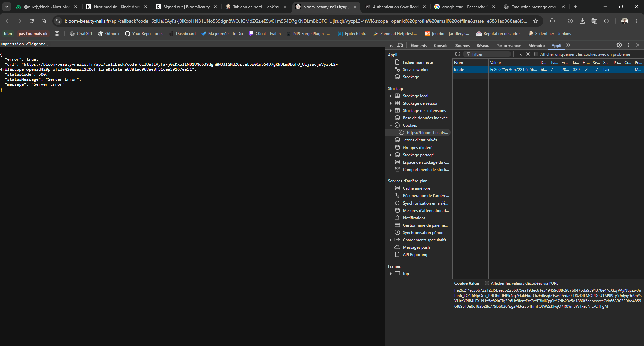The width and height of the screenshot is (644, 346).
Task: Expand the Stockage local tree node
Action: 391,96
